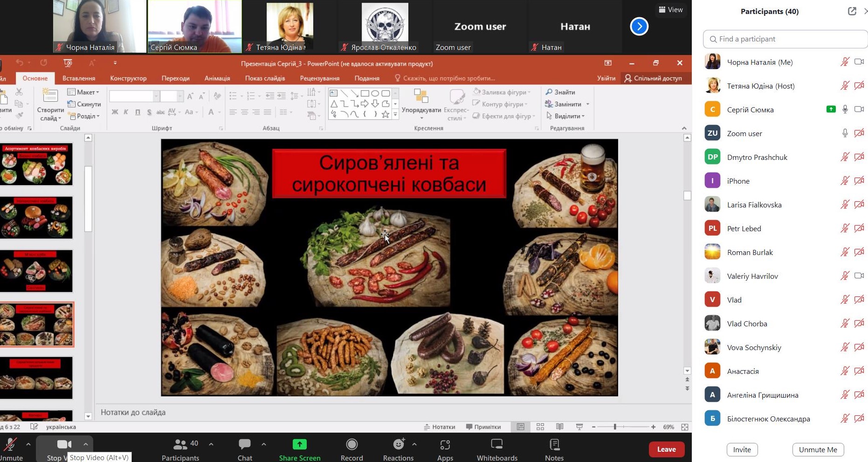Switch to the Вставлення ribbon tab
The height and width of the screenshot is (462, 868).
(79, 78)
